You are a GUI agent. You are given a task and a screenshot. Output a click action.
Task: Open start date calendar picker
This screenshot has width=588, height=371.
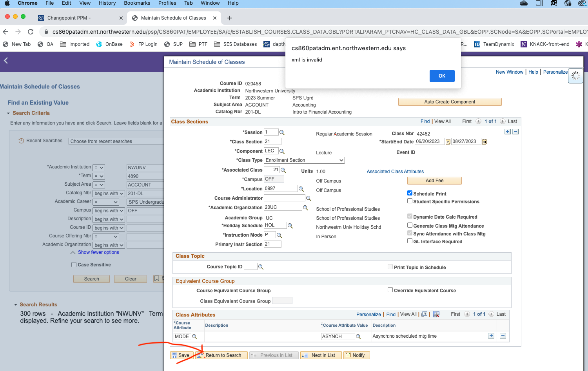coord(448,142)
